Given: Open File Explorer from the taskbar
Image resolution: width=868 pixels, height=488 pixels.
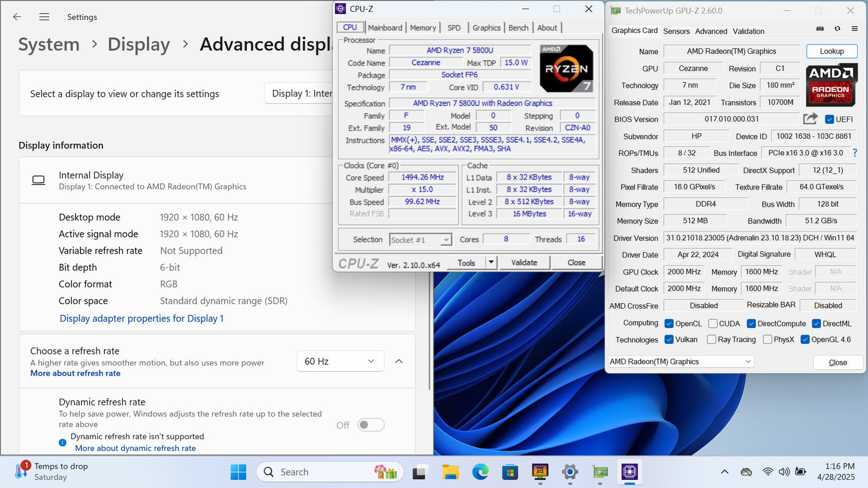Looking at the screenshot, I should (450, 472).
